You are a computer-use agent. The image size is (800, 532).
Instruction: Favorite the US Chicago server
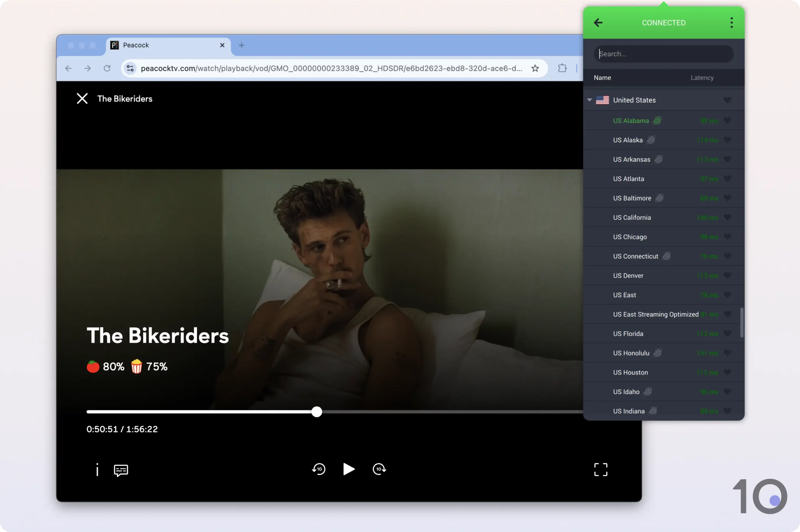pos(727,236)
